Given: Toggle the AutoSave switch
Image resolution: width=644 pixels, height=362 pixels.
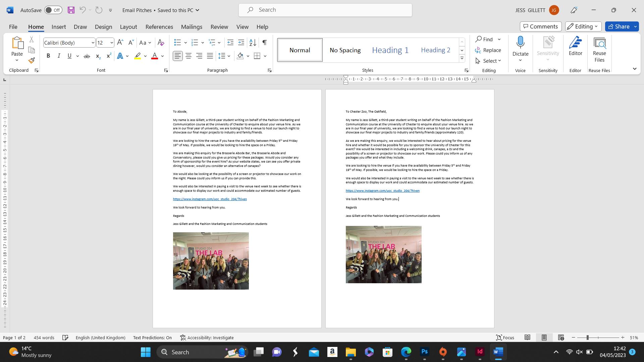Looking at the screenshot, I should pos(53,10).
